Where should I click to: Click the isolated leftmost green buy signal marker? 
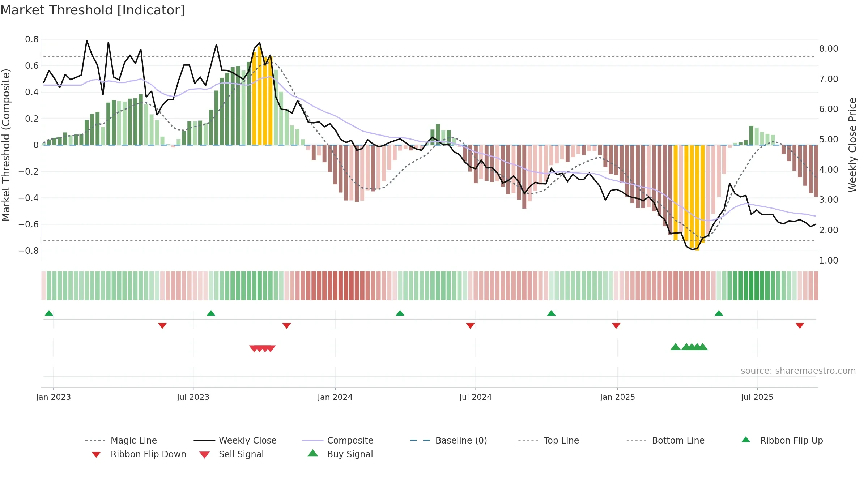point(675,347)
